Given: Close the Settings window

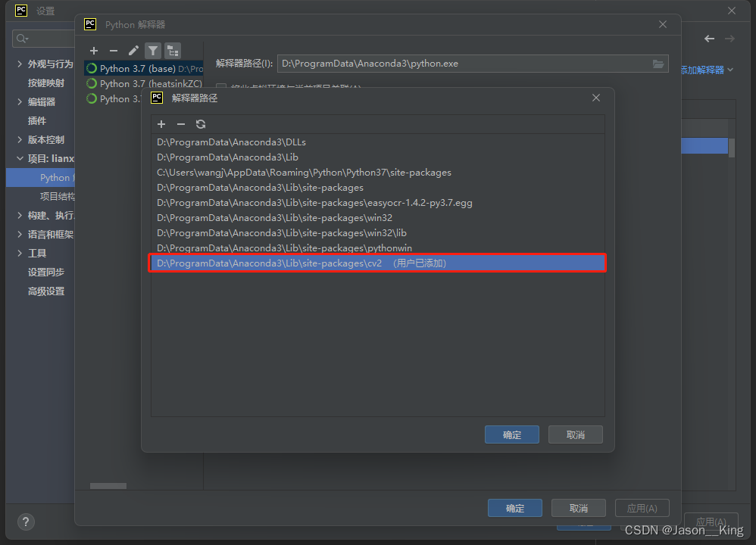Looking at the screenshot, I should click(732, 11).
